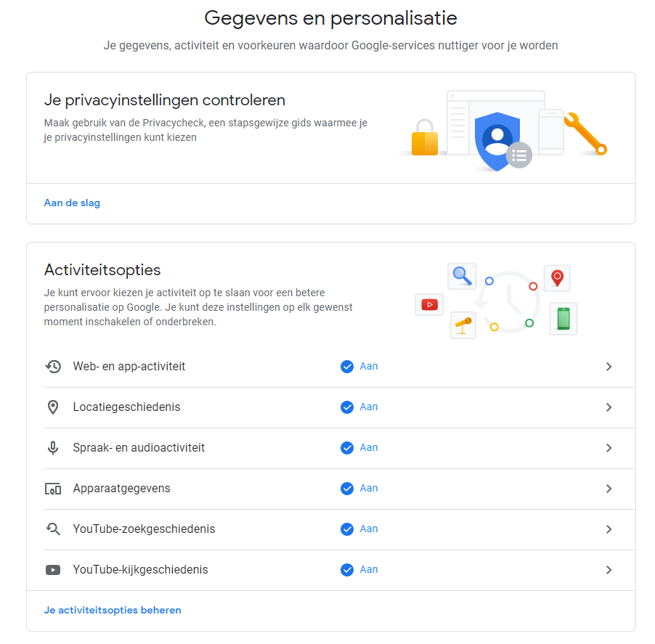The height and width of the screenshot is (644, 655).
Task: Open the YouTube-zoekgeschiedenis row label
Action: click(144, 529)
